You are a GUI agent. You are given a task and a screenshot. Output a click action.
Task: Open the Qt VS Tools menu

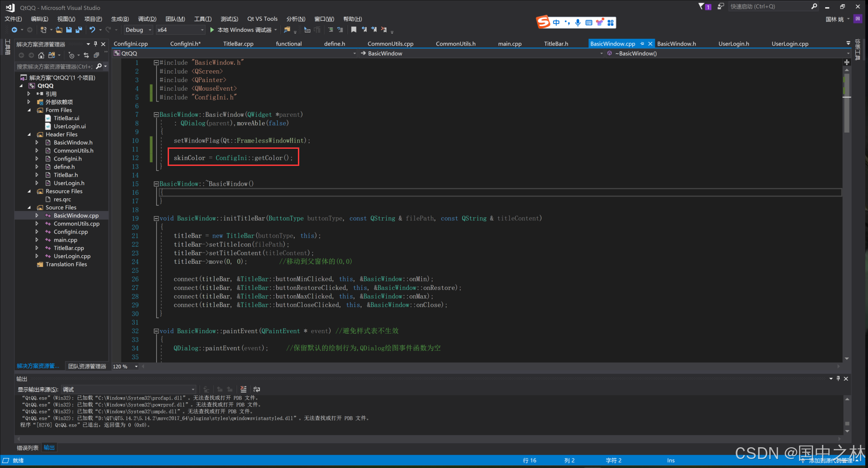pyautogui.click(x=262, y=19)
